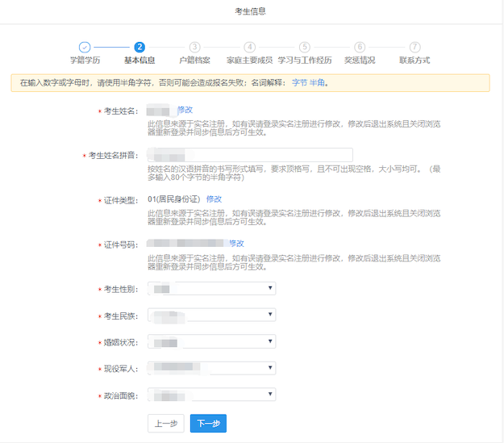The image size is (504, 443).
Task: Click step 6 奖惩情况 circle icon
Action: [360, 48]
